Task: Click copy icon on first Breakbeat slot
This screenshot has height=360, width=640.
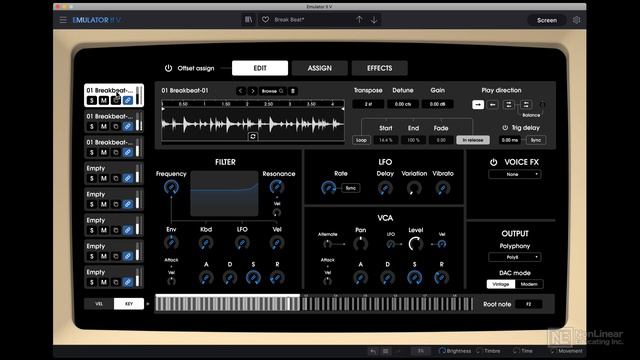Action: (x=116, y=100)
